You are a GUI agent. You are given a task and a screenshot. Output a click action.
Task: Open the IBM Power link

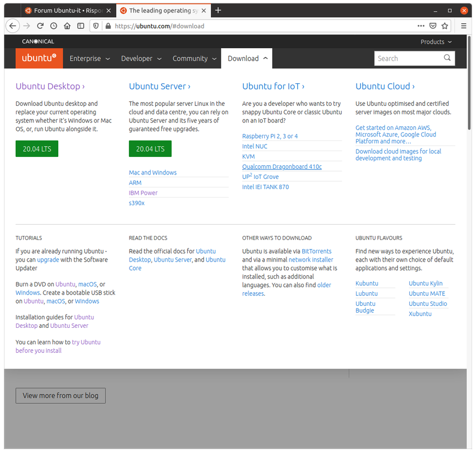(x=143, y=193)
